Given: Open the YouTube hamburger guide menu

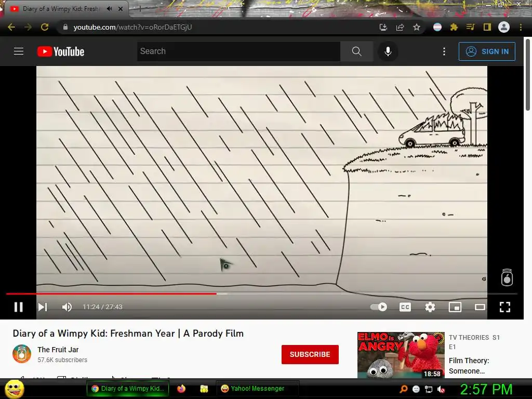Looking at the screenshot, I should point(19,51).
